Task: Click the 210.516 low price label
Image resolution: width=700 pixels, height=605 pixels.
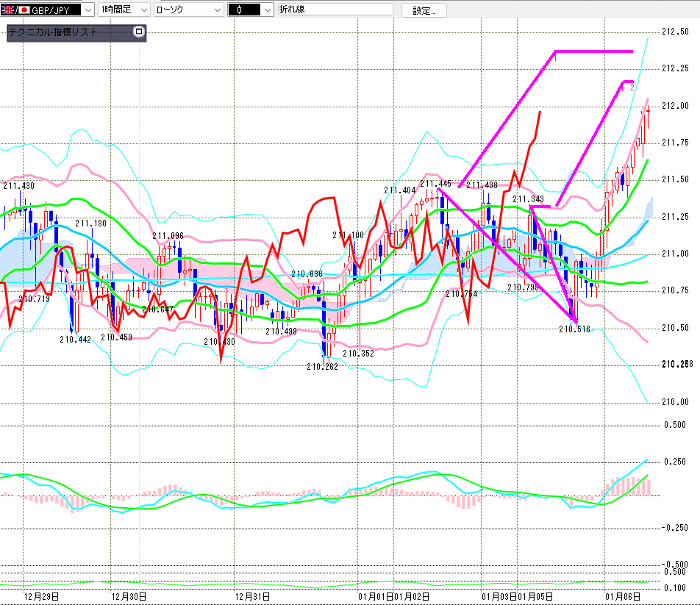Action: pos(574,329)
